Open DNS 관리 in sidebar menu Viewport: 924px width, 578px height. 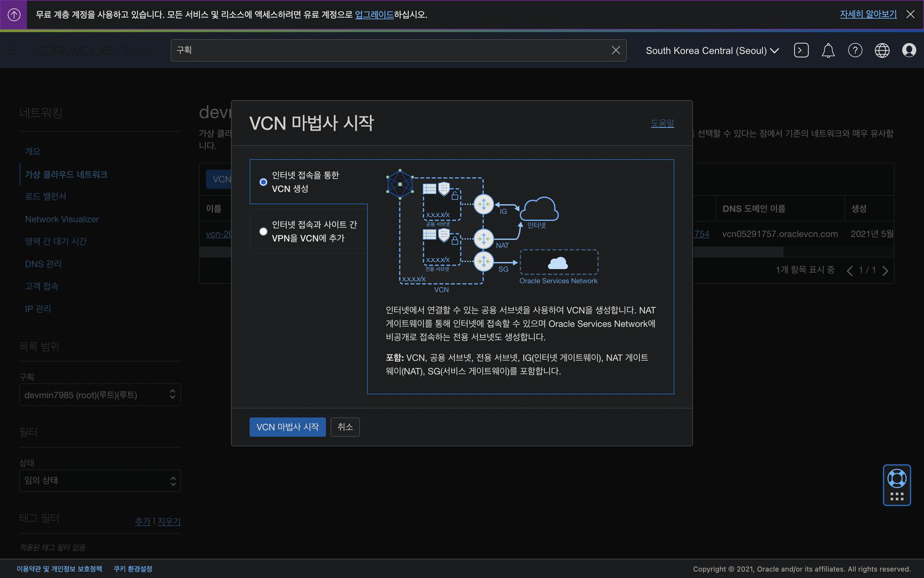43,264
